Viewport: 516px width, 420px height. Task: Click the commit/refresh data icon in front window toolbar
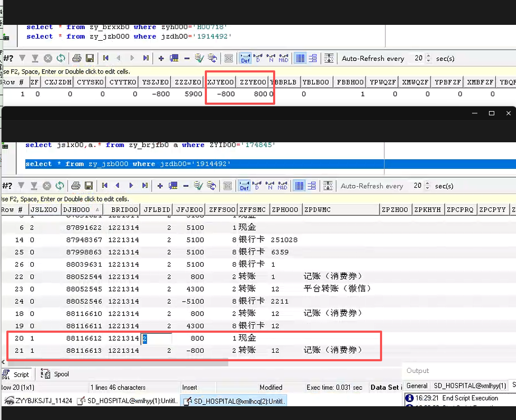click(211, 186)
